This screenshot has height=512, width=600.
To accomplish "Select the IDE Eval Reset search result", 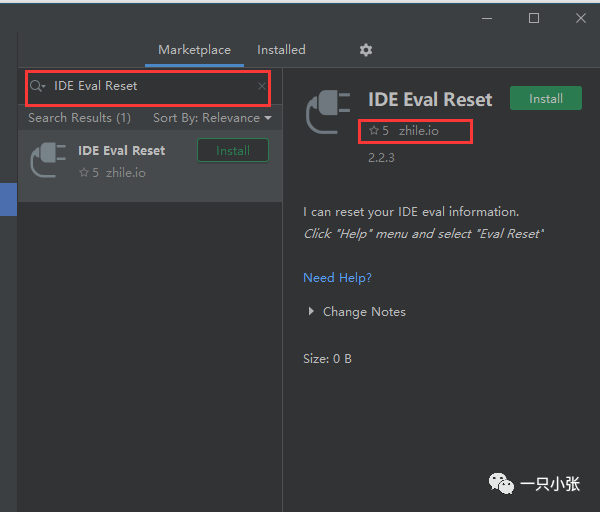I will (150, 166).
